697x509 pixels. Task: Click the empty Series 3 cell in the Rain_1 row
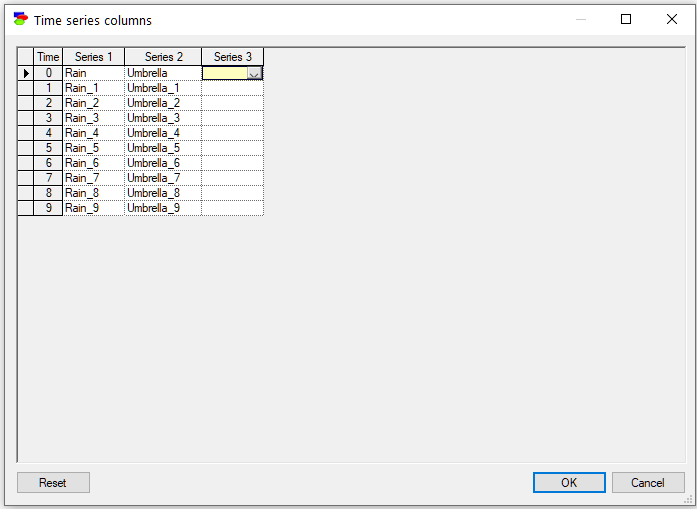pos(232,88)
